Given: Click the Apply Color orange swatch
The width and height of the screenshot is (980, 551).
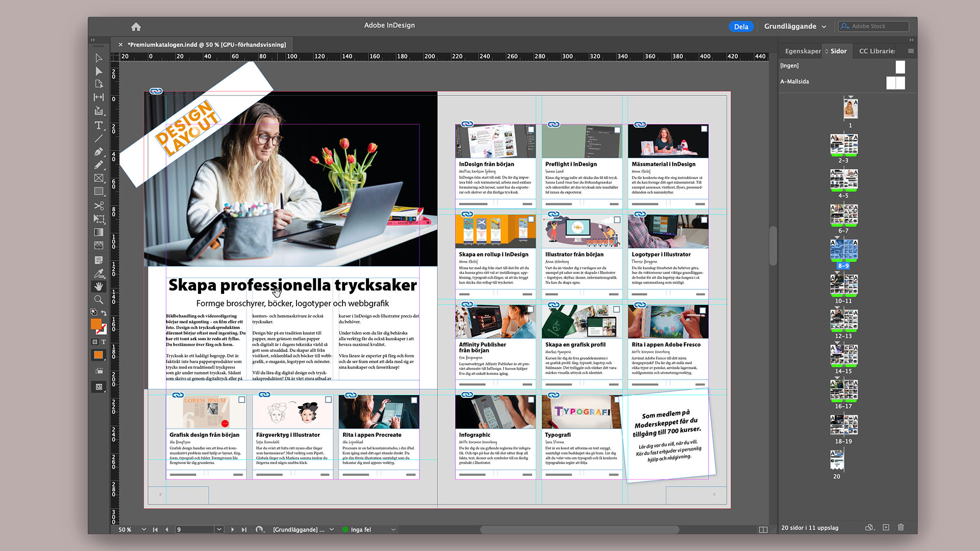Looking at the screenshot, I should tap(99, 355).
